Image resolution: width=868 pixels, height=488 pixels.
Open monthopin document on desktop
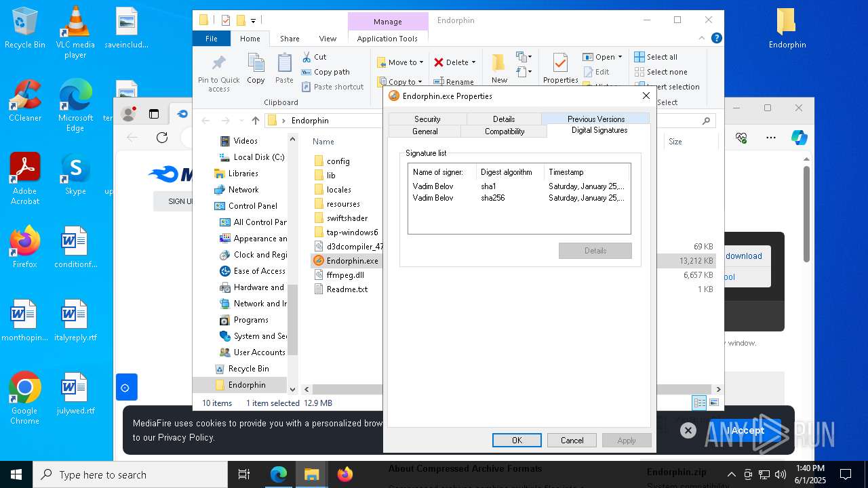(25, 321)
